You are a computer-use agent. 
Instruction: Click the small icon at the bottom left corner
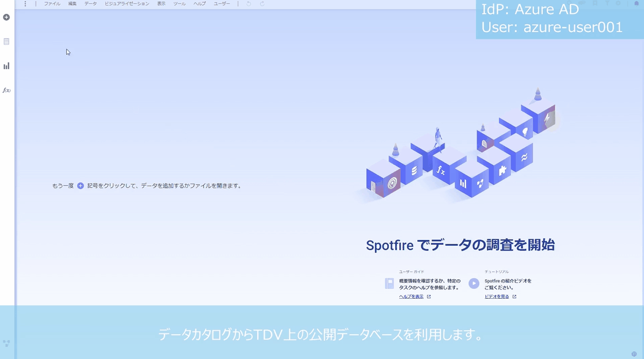point(7,343)
